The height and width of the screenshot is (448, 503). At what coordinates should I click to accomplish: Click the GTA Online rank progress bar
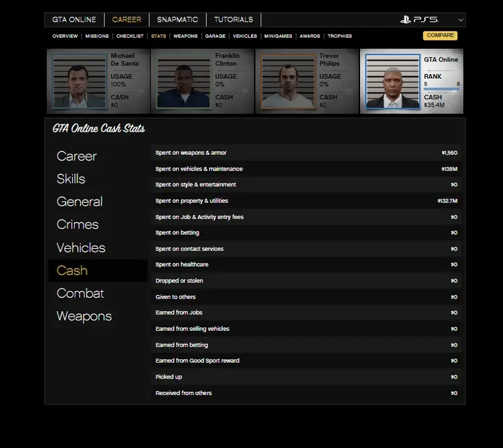(441, 89)
